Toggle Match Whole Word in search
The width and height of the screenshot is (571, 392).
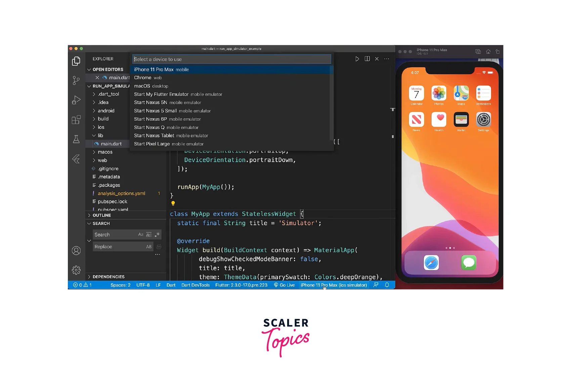pos(149,234)
